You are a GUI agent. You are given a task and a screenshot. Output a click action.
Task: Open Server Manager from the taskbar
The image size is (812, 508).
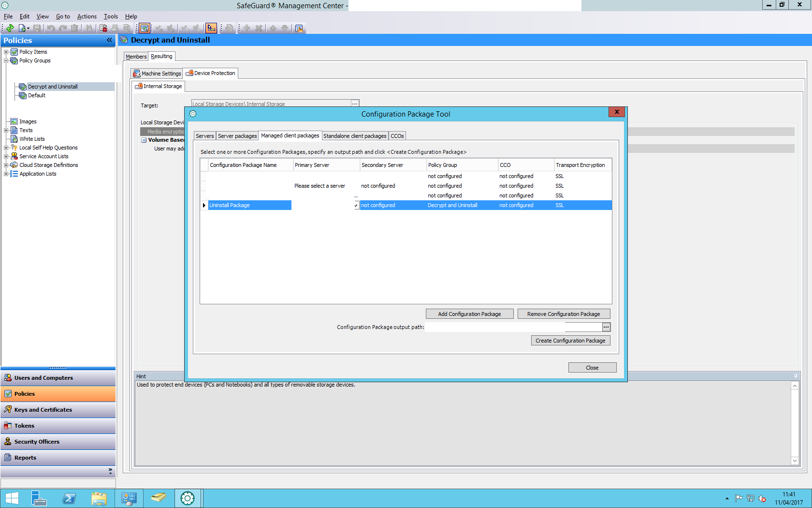(x=39, y=498)
